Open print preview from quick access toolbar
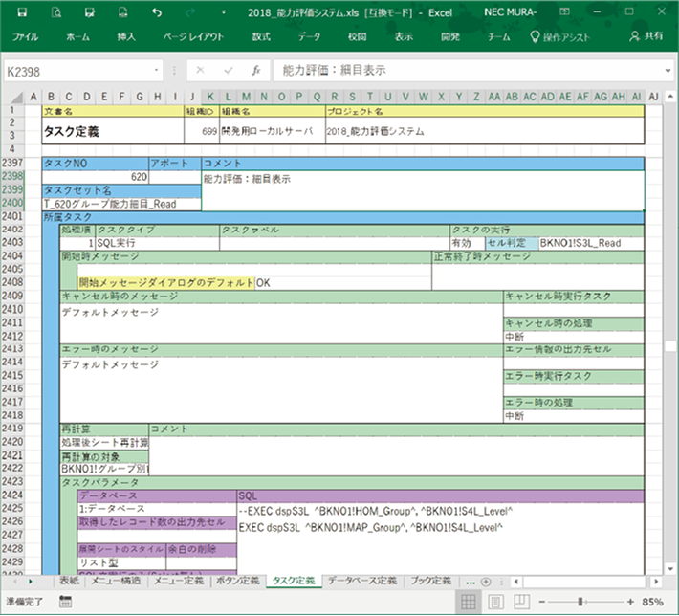 tap(55, 13)
